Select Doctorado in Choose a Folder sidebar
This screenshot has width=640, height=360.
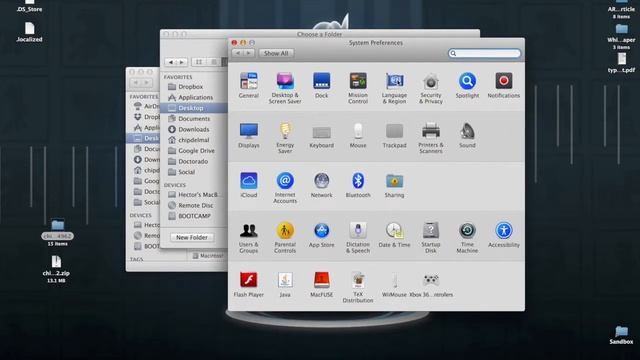(193, 161)
